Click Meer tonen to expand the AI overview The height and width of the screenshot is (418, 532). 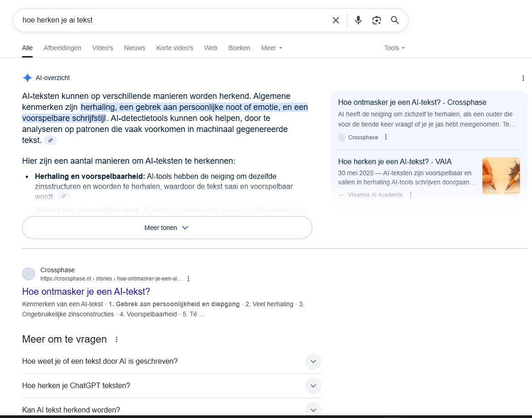[167, 227]
